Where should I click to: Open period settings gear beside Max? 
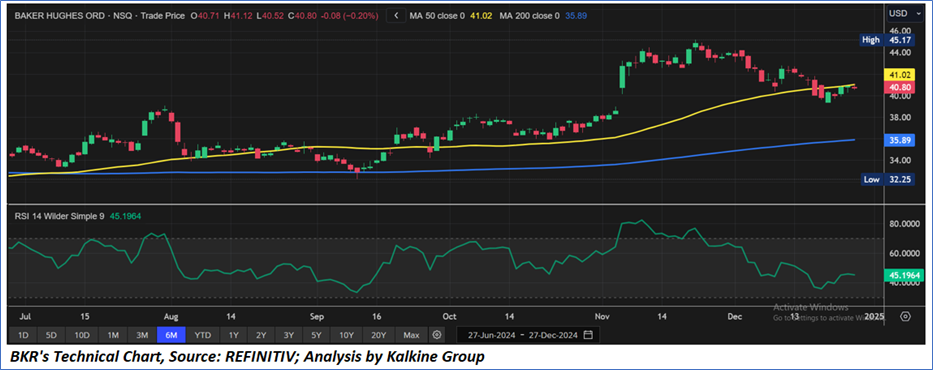tap(437, 335)
